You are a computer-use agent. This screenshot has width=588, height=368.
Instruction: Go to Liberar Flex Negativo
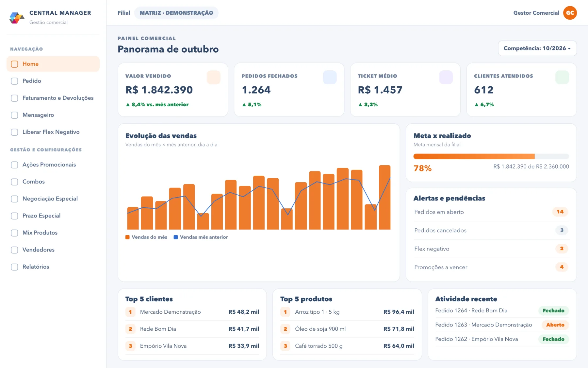(x=53, y=132)
